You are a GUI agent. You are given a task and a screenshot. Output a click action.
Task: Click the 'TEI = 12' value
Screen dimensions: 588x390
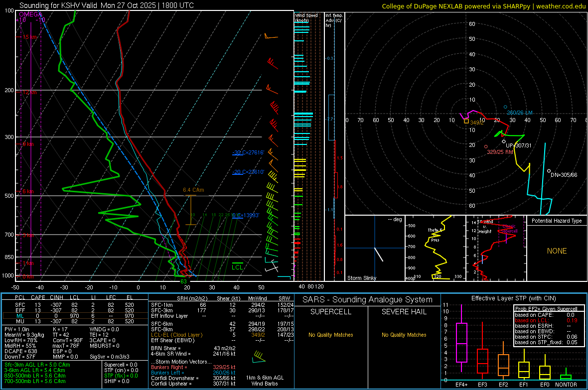(x=99, y=335)
